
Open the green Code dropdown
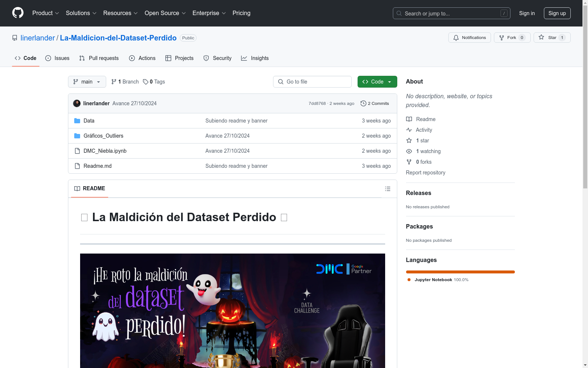coord(377,82)
